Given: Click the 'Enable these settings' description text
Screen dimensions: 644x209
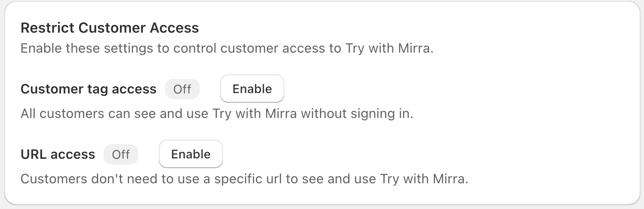Looking at the screenshot, I should 227,49.
